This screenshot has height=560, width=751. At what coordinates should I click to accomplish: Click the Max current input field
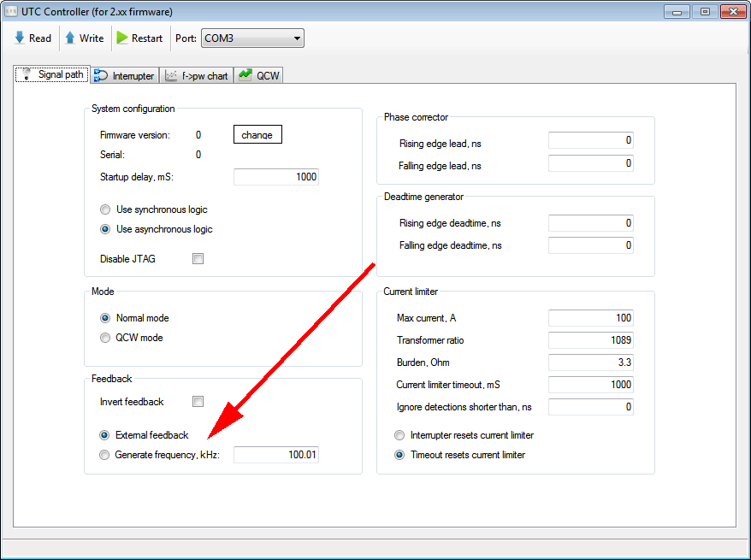point(590,318)
